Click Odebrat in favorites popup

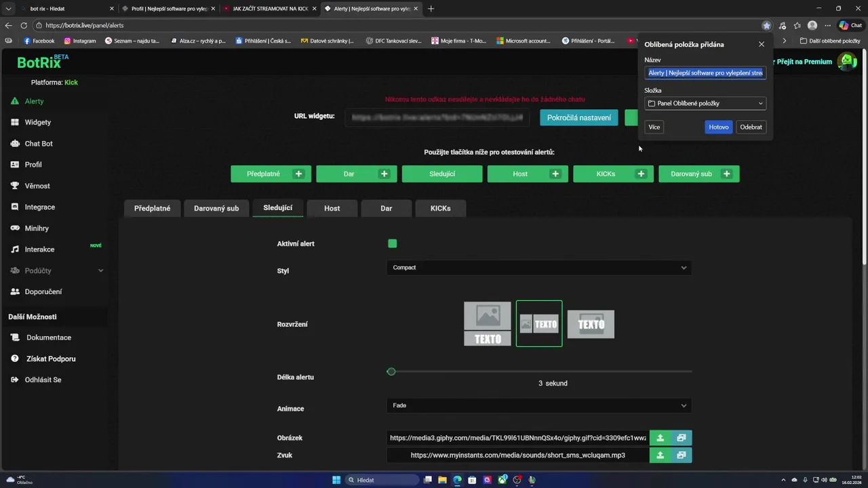751,127
